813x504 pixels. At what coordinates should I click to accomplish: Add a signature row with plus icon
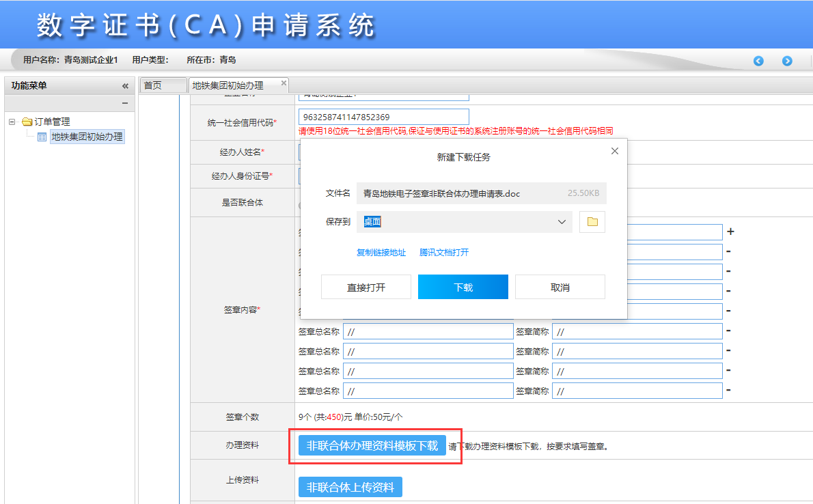(x=730, y=232)
